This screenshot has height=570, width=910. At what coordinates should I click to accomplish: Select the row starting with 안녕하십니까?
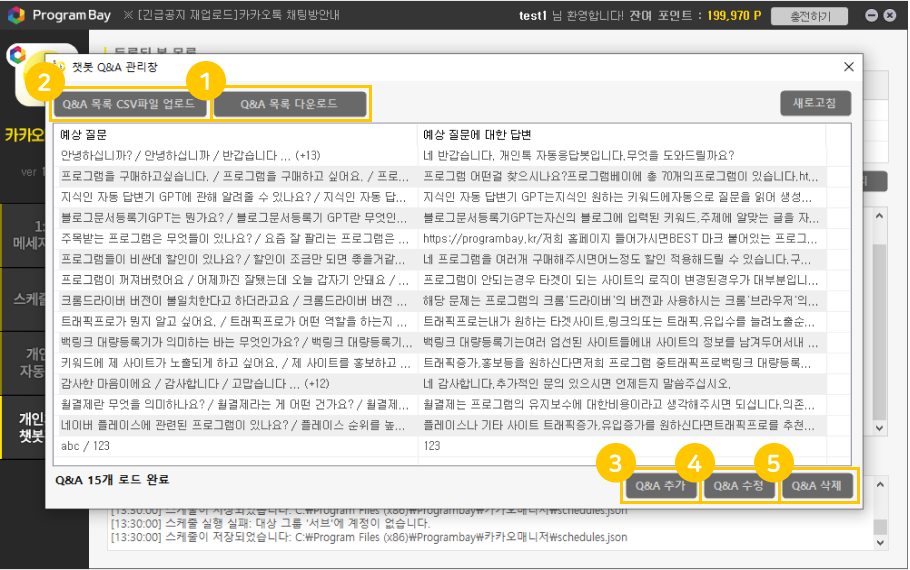235,155
